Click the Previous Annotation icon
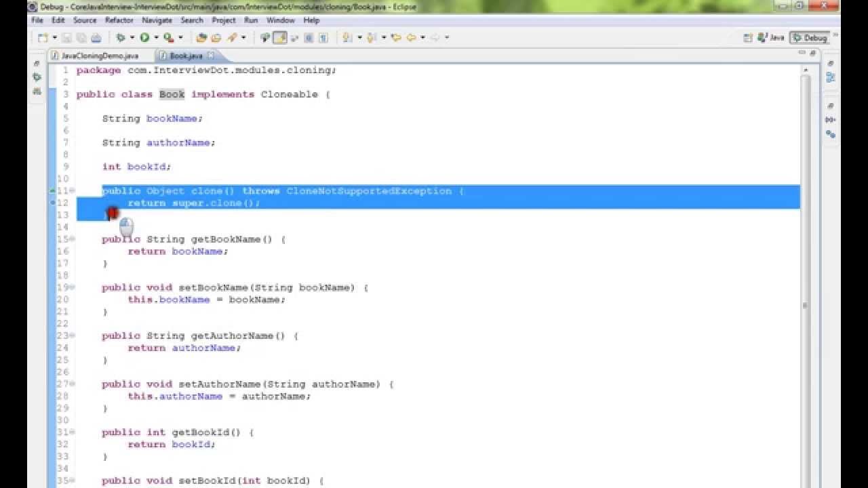Viewport: 868px width, 488px height. pyautogui.click(x=372, y=38)
